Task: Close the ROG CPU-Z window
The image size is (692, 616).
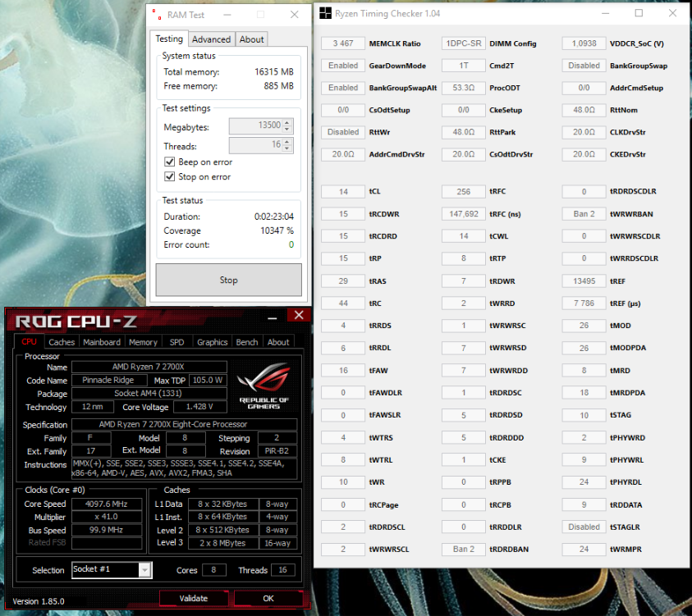Action: point(299,315)
